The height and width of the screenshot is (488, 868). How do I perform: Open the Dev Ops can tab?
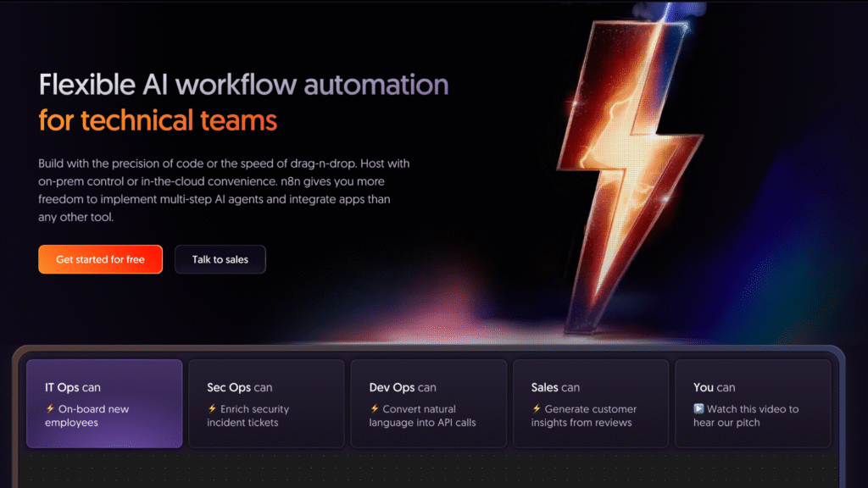pyautogui.click(x=428, y=403)
